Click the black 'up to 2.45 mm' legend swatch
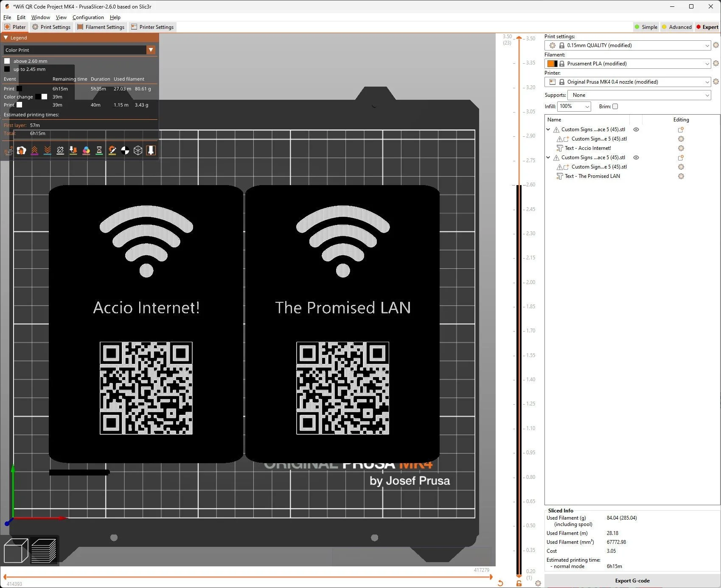This screenshot has height=588, width=721. pyautogui.click(x=7, y=69)
